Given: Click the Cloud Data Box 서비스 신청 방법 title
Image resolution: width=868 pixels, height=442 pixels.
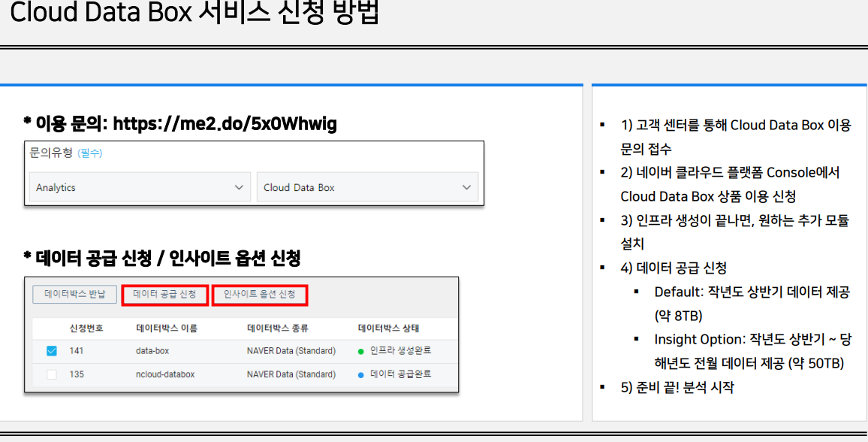Looking at the screenshot, I should [194, 12].
